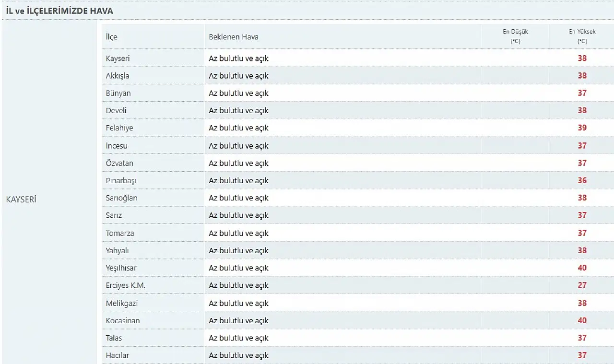Click the high temperature value for Sarıoğlan
Screen dimensions: 614x364
[582, 198]
